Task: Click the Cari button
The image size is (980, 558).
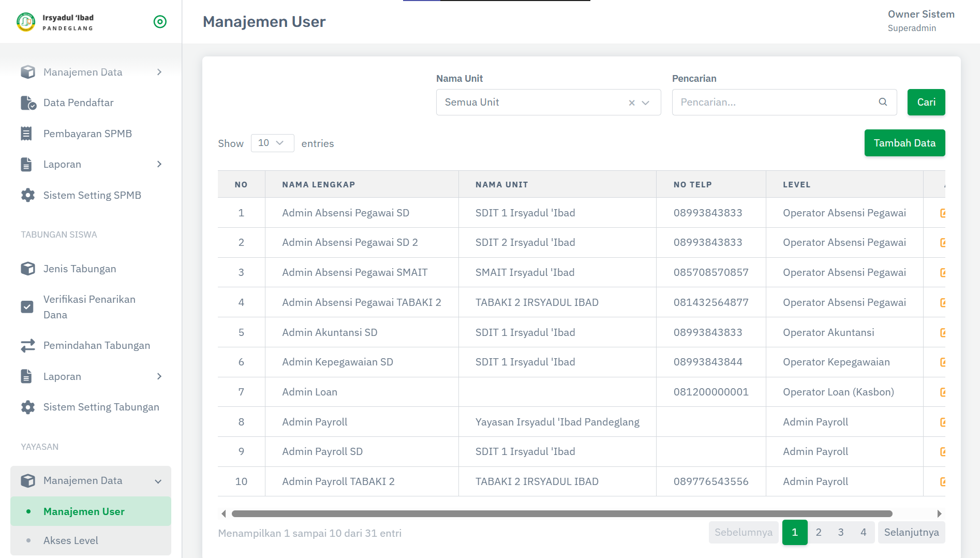Action: point(926,102)
